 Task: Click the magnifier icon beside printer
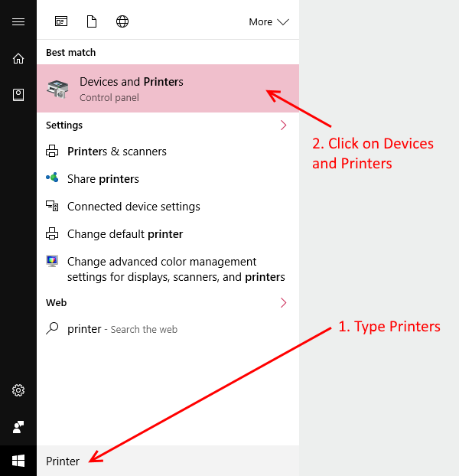tap(52, 328)
